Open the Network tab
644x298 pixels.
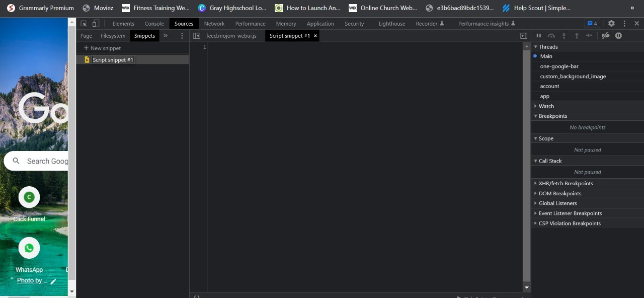point(214,24)
